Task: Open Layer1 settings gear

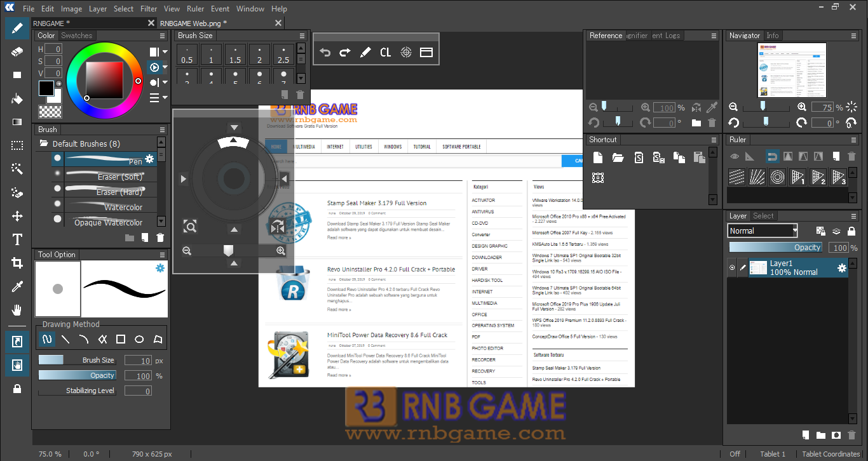Action: (x=842, y=268)
